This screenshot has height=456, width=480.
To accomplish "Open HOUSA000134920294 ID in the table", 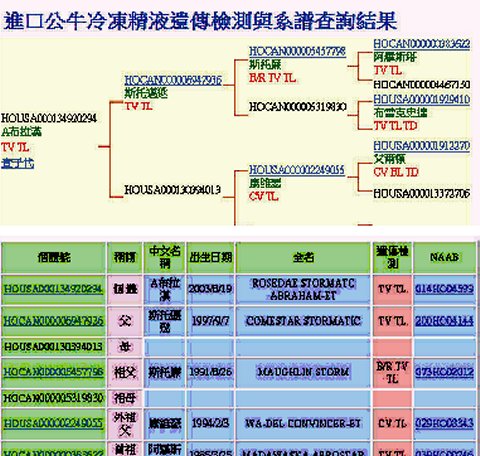I will pyautogui.click(x=53, y=289).
